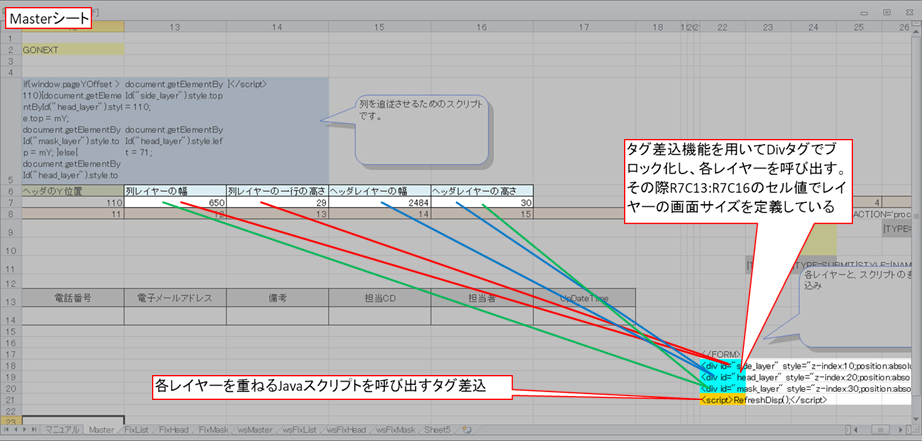The width and height of the screenshot is (922, 441).
Task: Click the </FORM> cell
Action: pos(722,355)
